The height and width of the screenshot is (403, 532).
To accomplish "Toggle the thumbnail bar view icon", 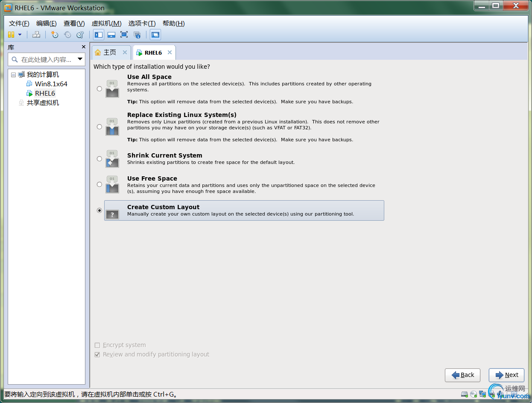I will (x=111, y=35).
